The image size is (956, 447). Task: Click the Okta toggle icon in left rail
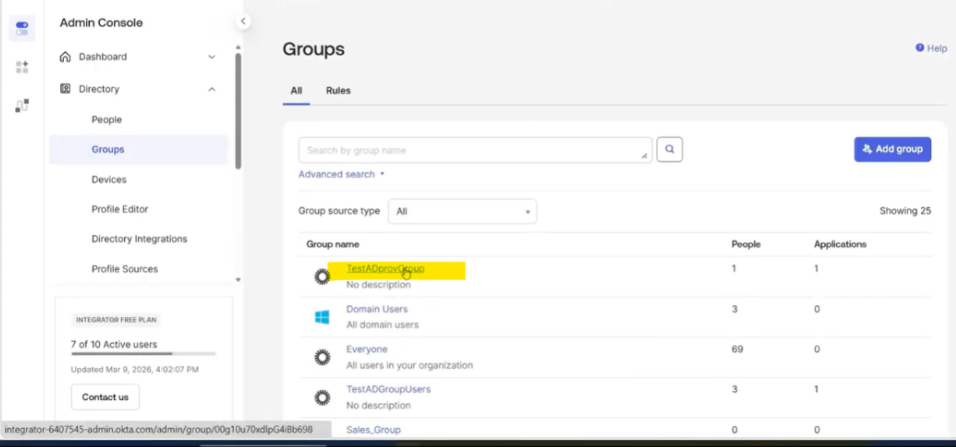coord(22,27)
